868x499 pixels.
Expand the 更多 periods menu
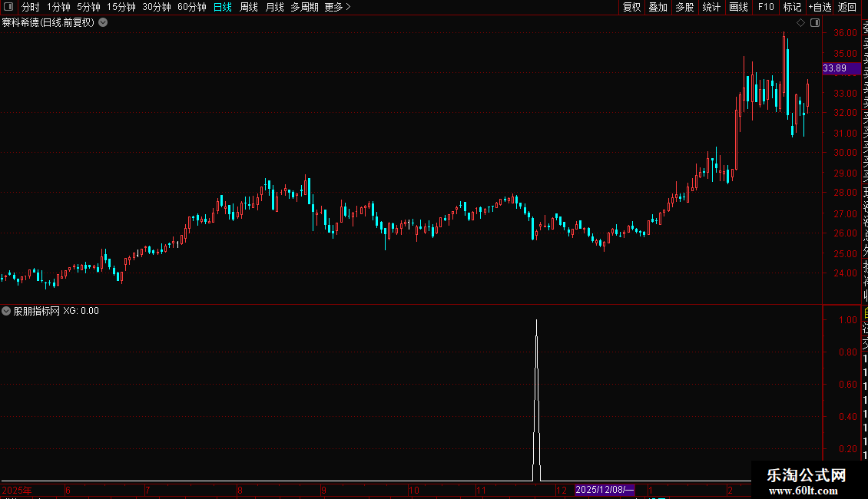point(338,7)
